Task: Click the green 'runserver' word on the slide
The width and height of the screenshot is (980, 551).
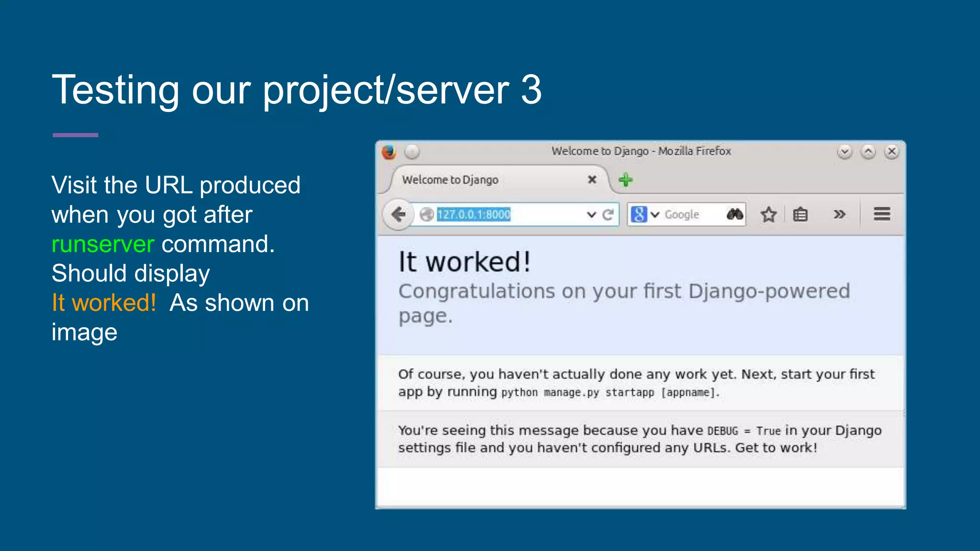Action: [103, 244]
